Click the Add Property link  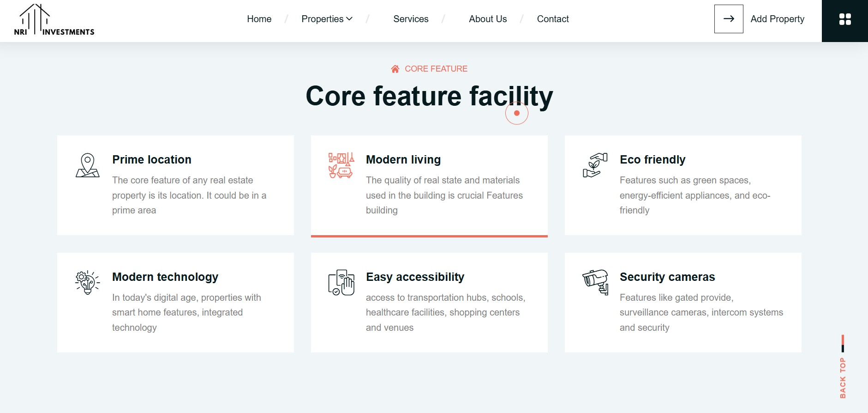pos(777,19)
